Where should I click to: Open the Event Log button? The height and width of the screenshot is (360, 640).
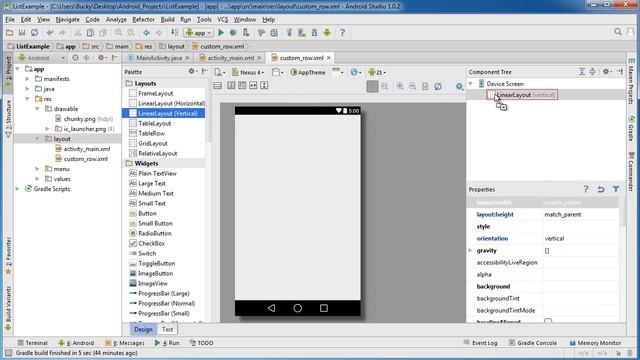(480, 343)
